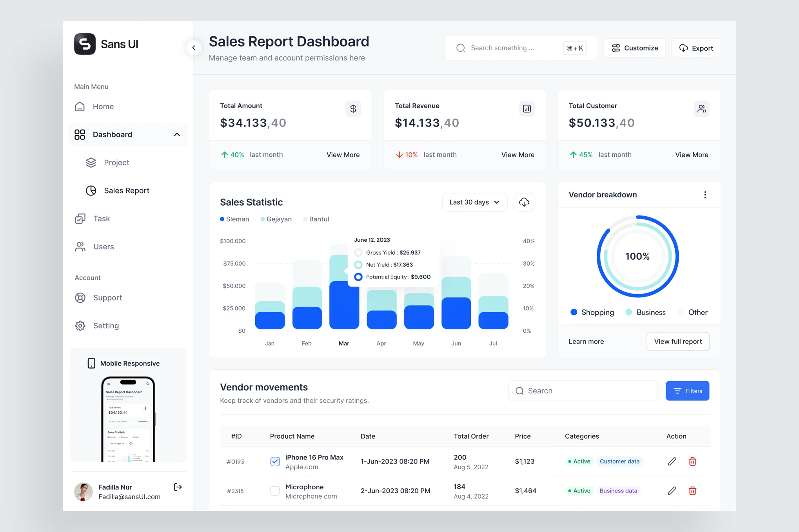Click the logout icon beside Fadilla Nur
The image size is (799, 532).
click(178, 487)
